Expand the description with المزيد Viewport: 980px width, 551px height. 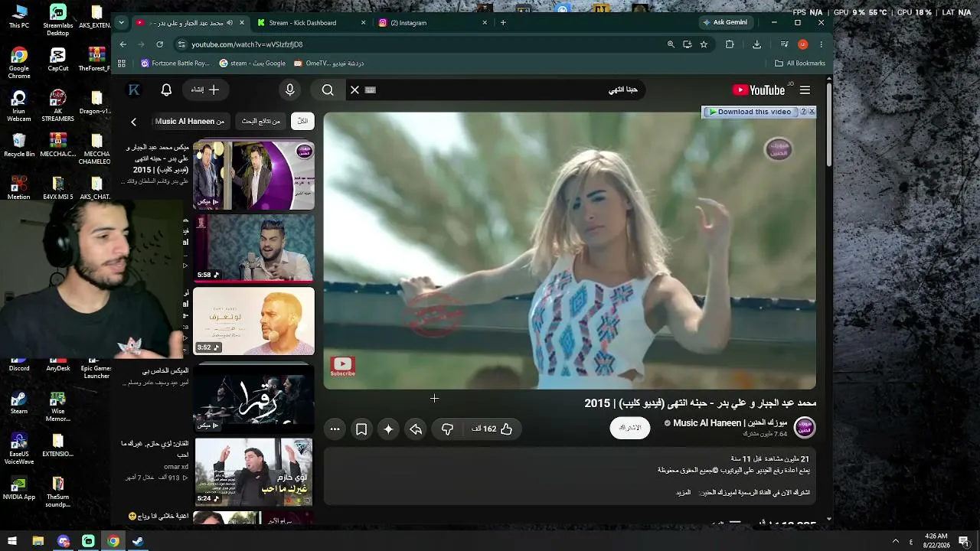(x=684, y=493)
